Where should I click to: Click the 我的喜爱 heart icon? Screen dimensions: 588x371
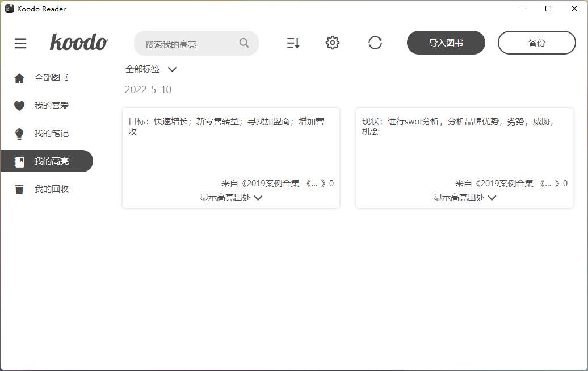click(x=19, y=105)
